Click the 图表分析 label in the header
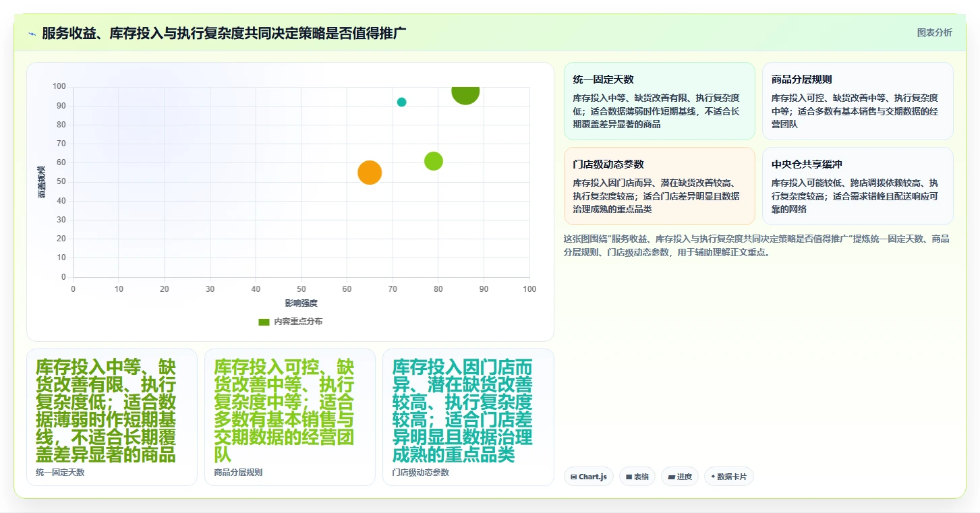Viewport: 980px width, 513px height. coord(934,32)
